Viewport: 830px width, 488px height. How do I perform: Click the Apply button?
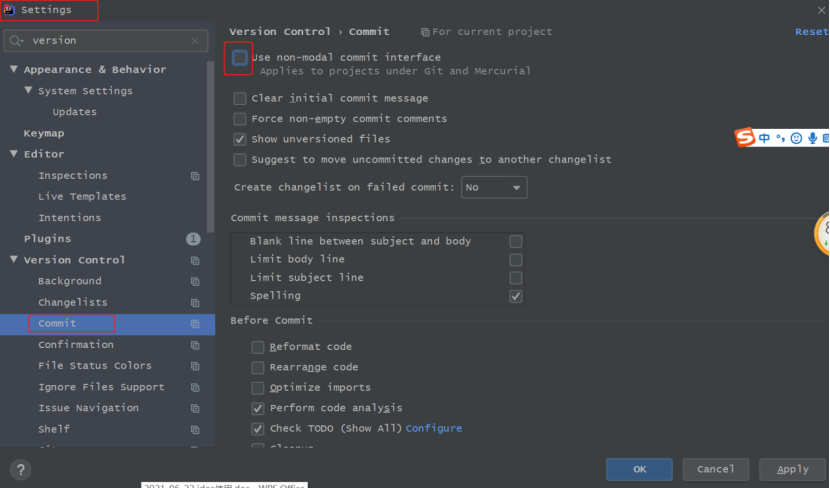pos(792,469)
